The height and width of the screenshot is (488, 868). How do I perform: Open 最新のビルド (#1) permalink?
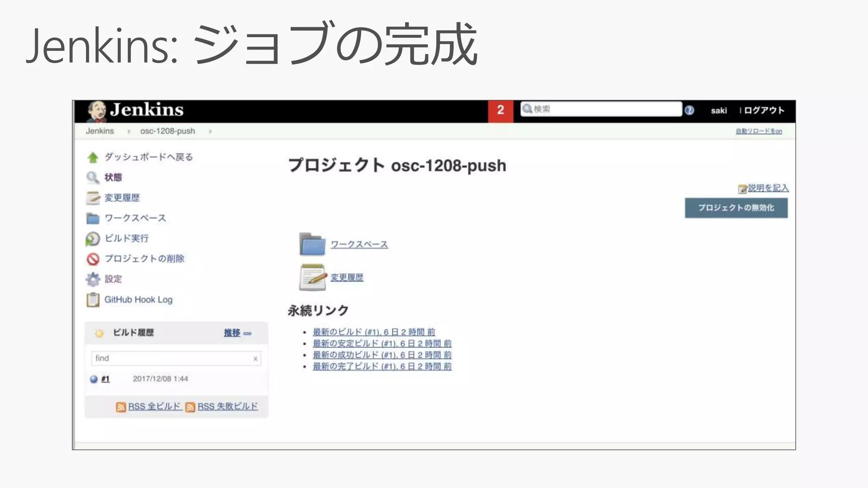(374, 332)
